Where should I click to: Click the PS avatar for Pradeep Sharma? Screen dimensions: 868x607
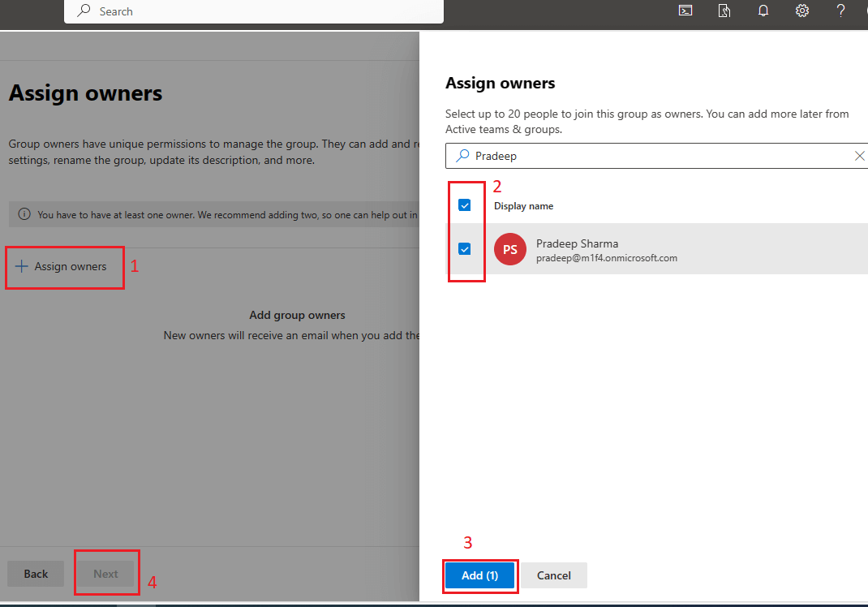tap(510, 250)
